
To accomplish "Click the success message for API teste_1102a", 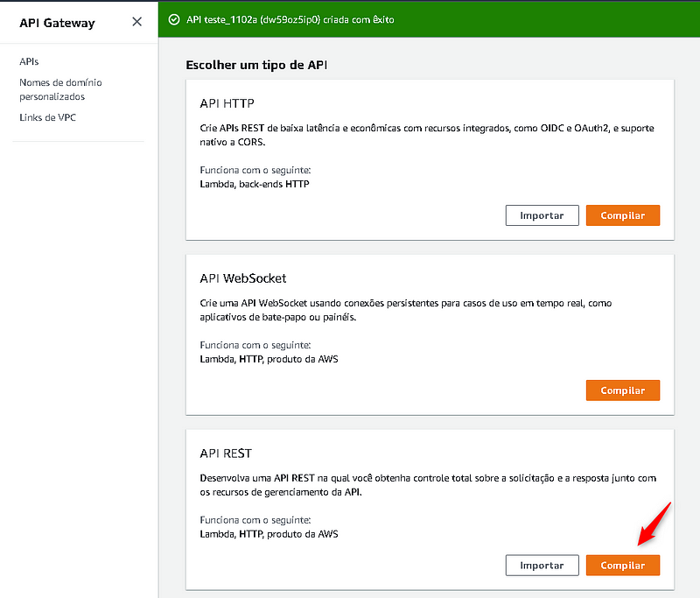I will tap(290, 19).
